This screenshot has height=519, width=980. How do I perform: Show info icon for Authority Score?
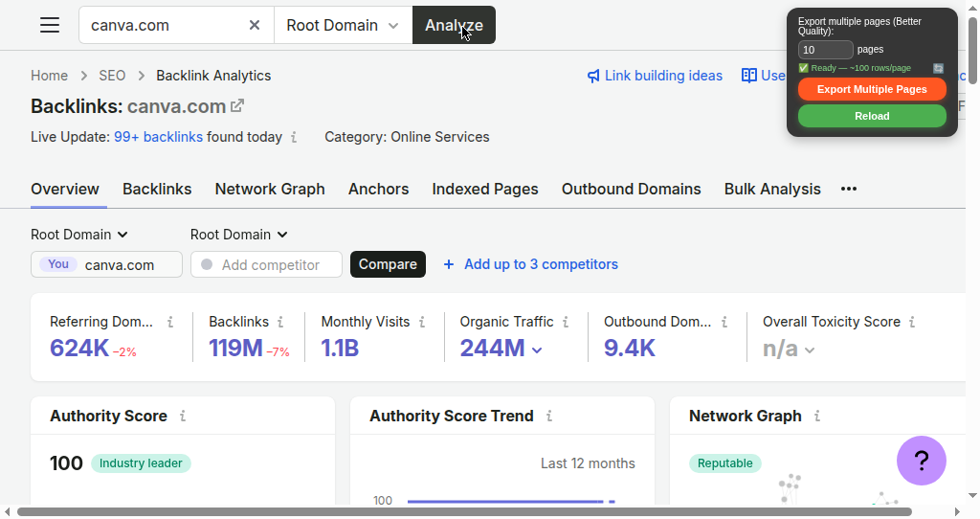(183, 416)
